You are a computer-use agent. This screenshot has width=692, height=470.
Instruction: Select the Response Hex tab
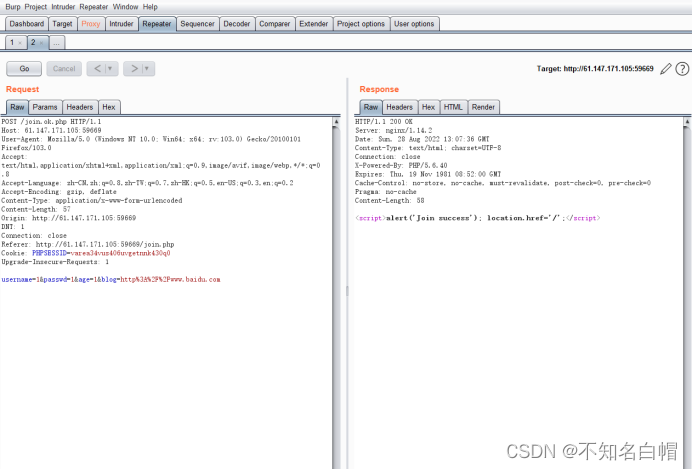click(428, 107)
